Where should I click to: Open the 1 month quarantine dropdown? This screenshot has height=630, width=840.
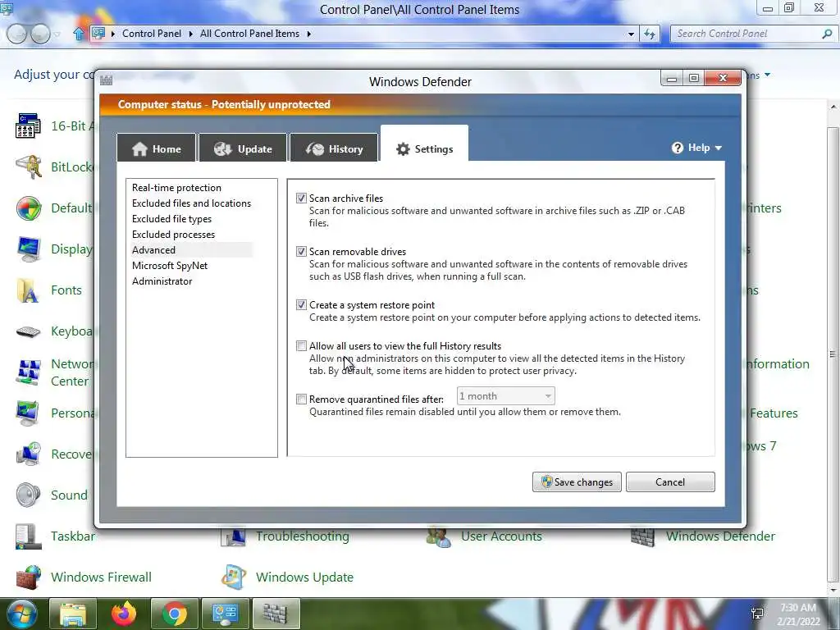pyautogui.click(x=505, y=396)
